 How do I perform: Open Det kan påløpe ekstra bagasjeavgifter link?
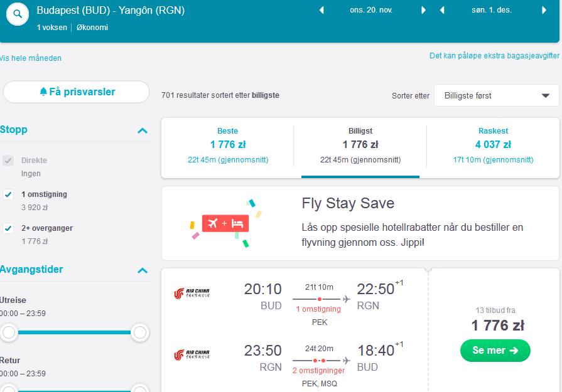494,56
